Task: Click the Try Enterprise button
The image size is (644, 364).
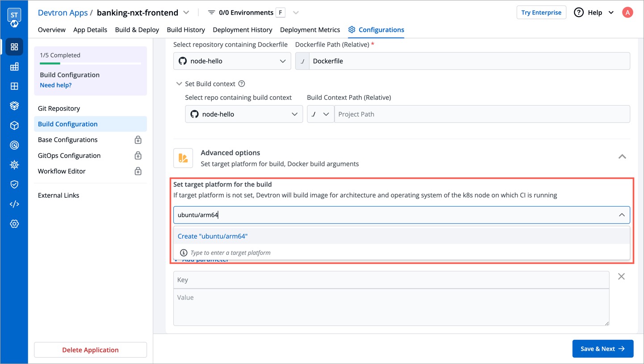Action: click(x=541, y=12)
